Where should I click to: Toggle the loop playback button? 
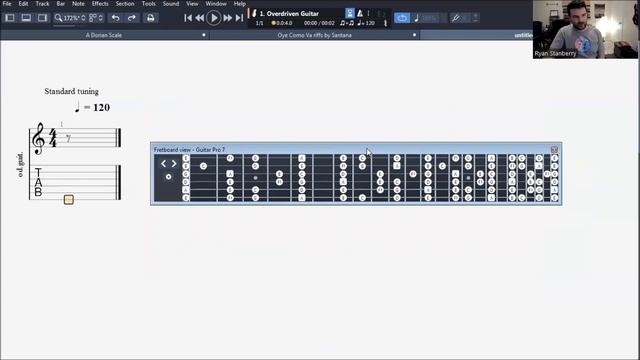point(402,18)
